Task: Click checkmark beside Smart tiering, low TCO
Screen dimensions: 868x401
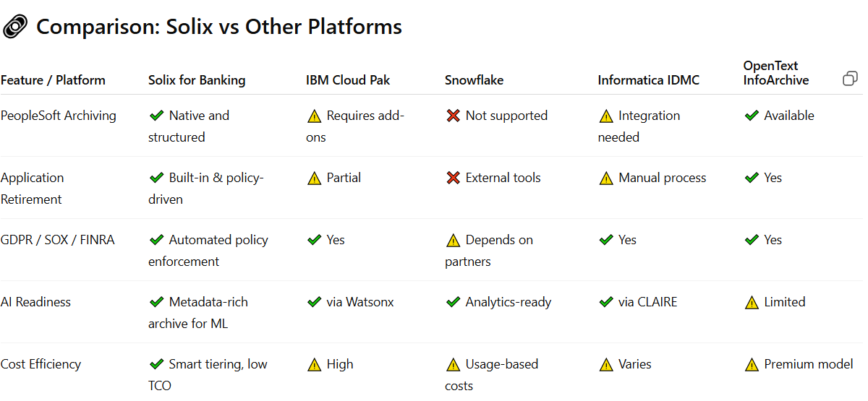Action: 156,364
